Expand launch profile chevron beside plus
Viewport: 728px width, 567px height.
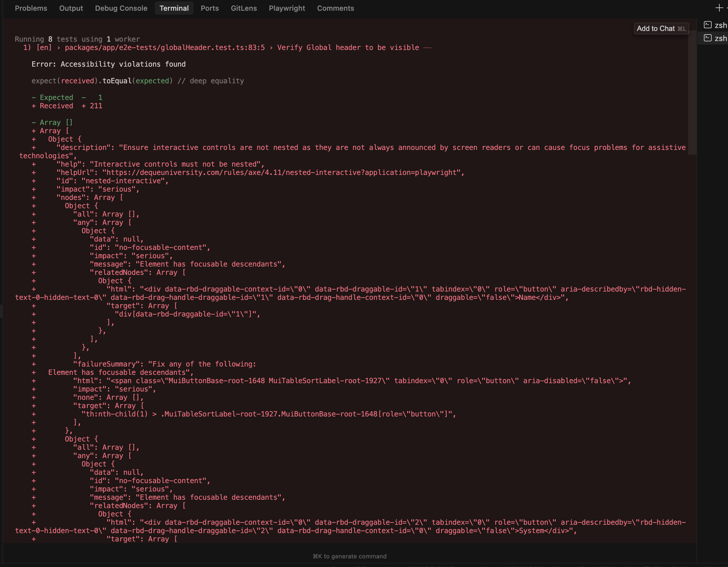727,8
